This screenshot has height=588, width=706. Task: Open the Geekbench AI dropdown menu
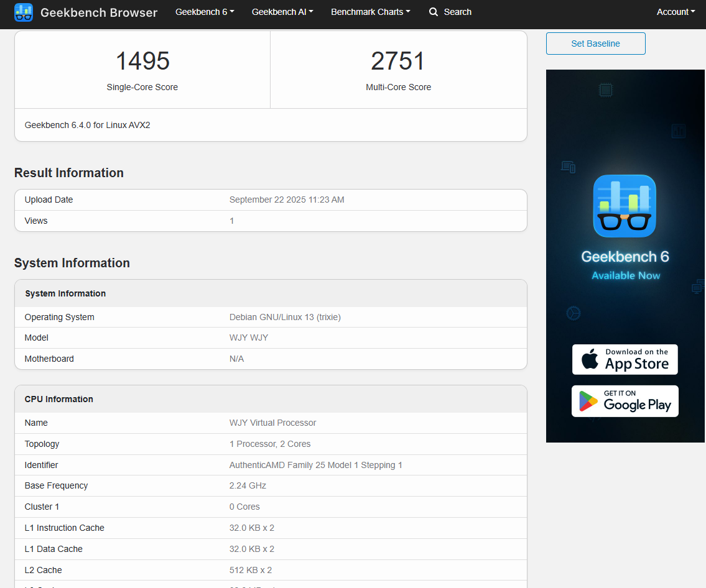(282, 12)
